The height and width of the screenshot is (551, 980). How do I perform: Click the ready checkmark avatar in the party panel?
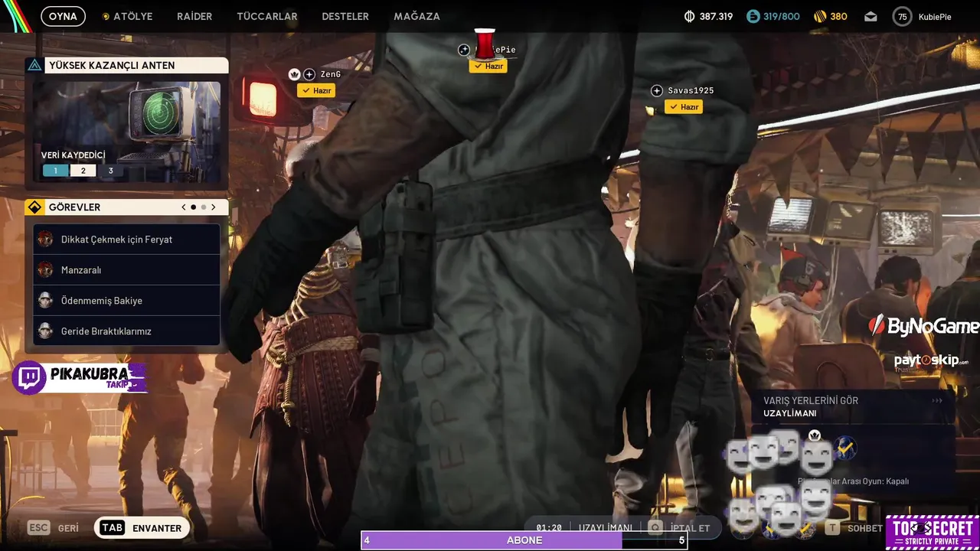[x=845, y=447]
